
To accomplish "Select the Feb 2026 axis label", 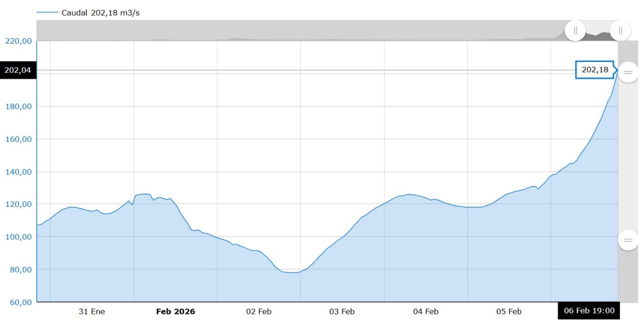I will 176,311.
